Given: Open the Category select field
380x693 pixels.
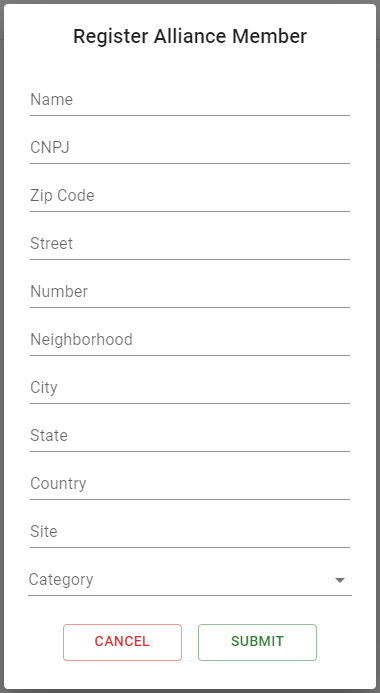Looking at the screenshot, I should pyautogui.click(x=190, y=580).
